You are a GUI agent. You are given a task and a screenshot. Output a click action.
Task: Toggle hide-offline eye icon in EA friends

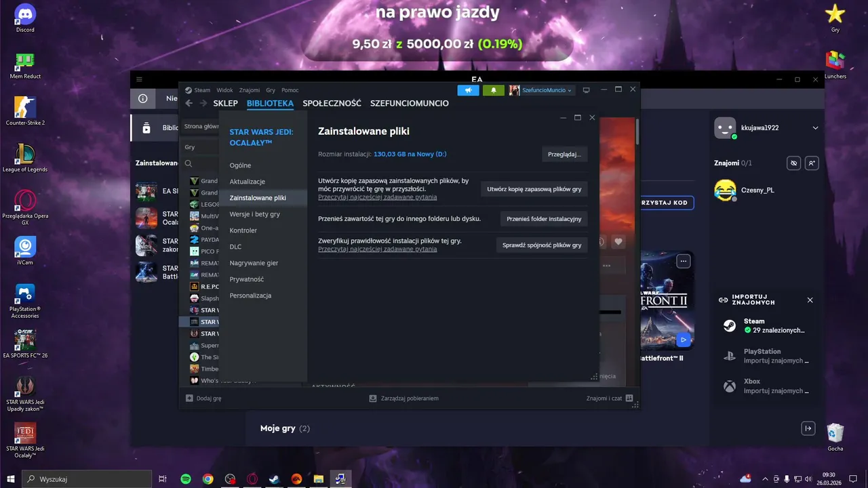(793, 163)
